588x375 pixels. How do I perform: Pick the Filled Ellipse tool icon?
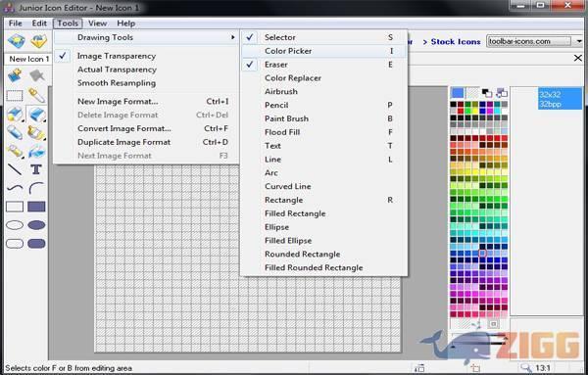[36, 225]
